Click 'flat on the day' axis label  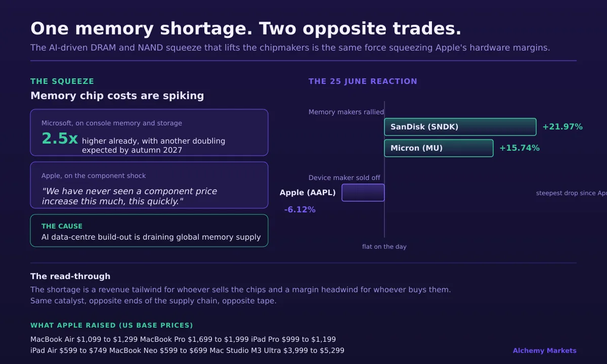click(x=384, y=247)
